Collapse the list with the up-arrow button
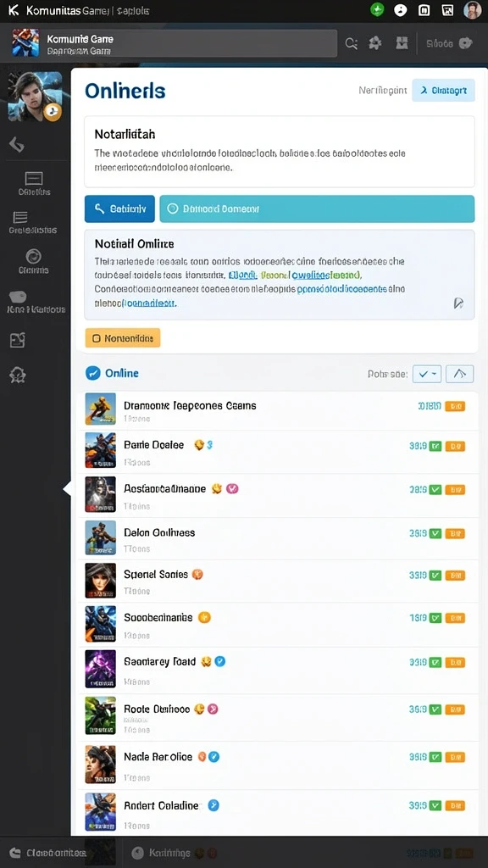This screenshot has width=488, height=868. 460,374
